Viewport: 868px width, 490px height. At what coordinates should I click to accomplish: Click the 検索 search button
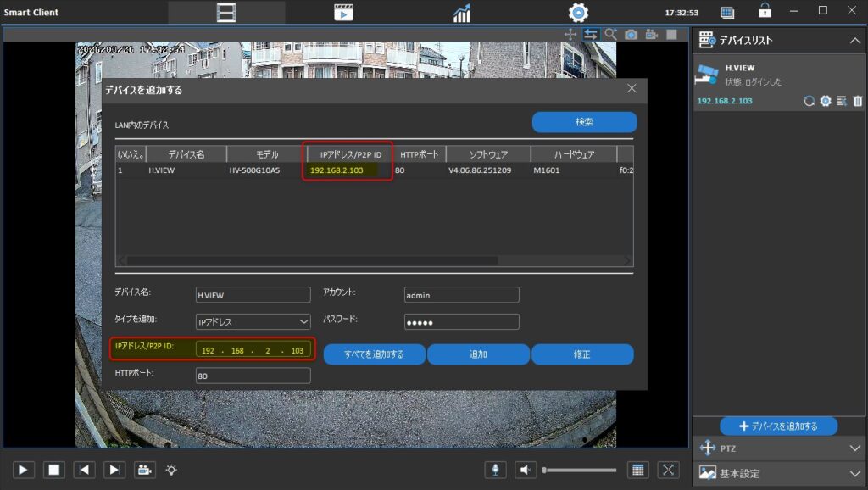tap(584, 122)
